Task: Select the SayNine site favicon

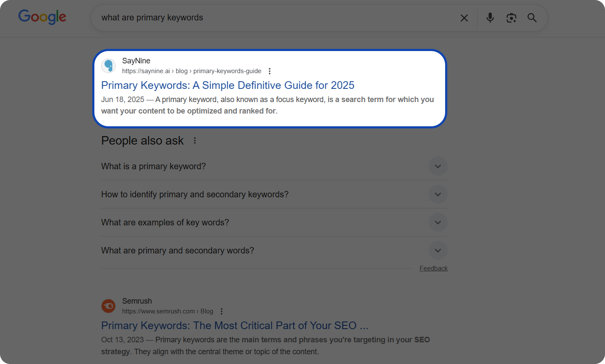Action: (x=108, y=65)
